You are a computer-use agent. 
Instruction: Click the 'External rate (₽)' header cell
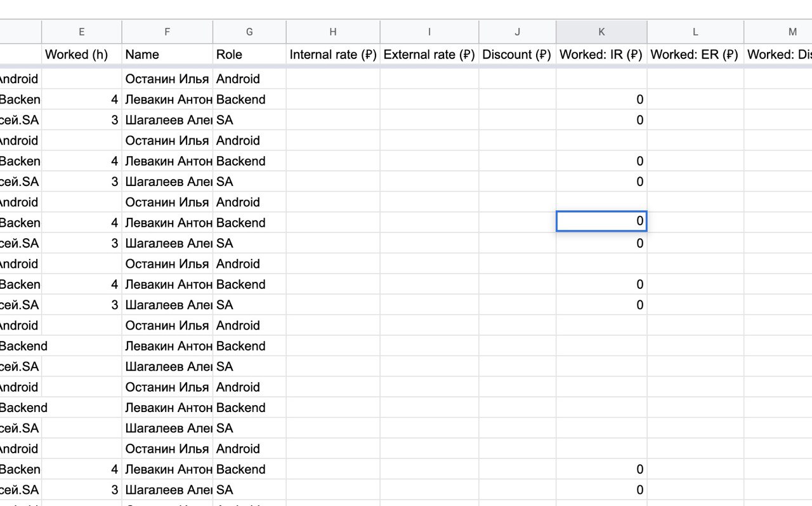pos(429,55)
